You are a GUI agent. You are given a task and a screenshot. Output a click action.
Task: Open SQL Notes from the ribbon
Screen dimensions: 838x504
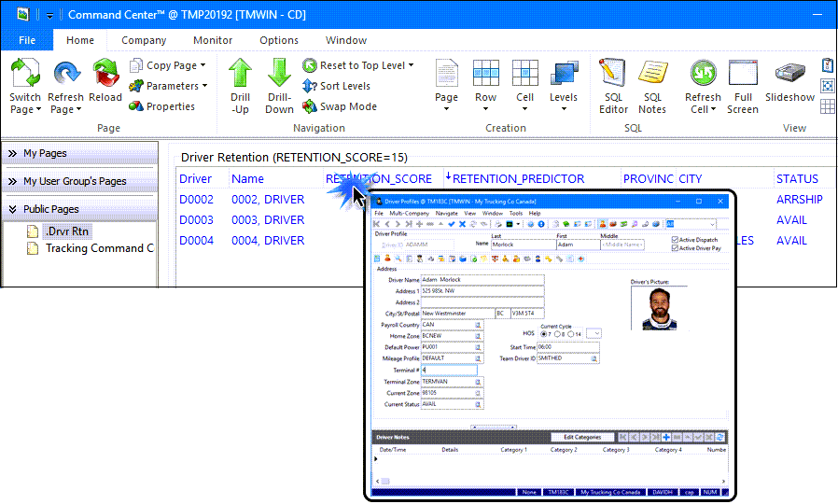(652, 75)
